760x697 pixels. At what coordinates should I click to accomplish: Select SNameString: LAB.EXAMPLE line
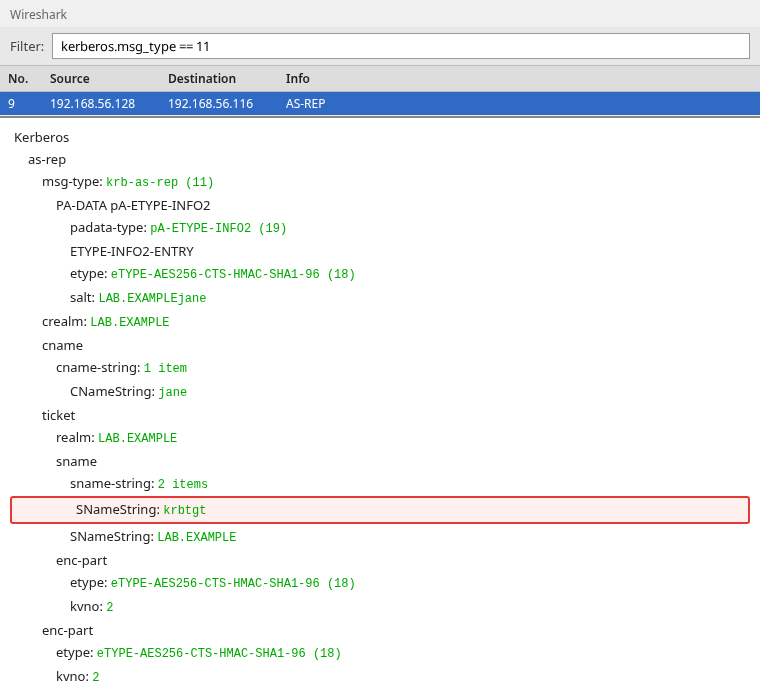click(153, 537)
